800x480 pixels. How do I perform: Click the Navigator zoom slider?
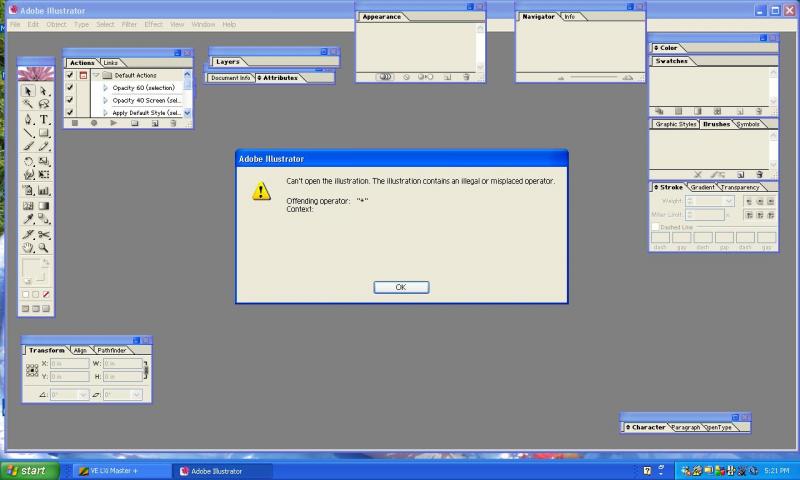click(x=594, y=78)
